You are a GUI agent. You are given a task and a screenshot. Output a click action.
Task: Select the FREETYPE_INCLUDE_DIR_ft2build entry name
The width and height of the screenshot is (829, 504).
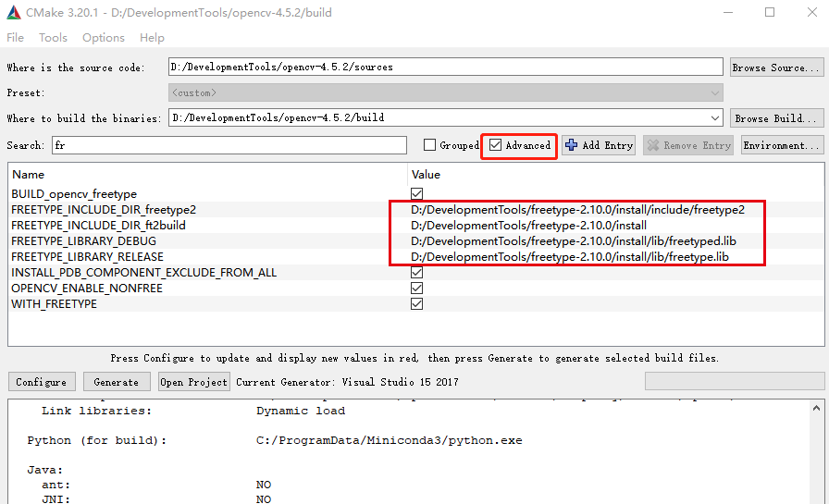tap(98, 226)
